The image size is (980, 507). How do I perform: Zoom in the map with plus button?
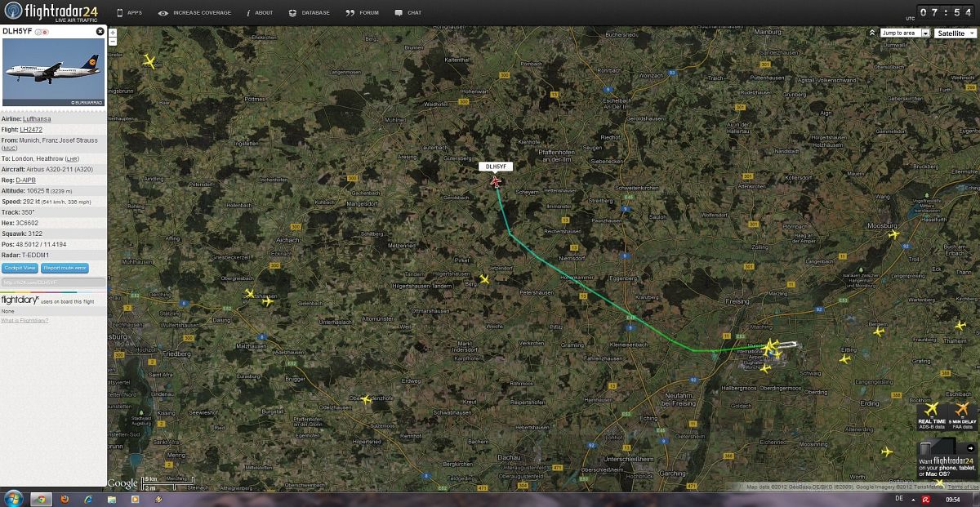coord(113,33)
